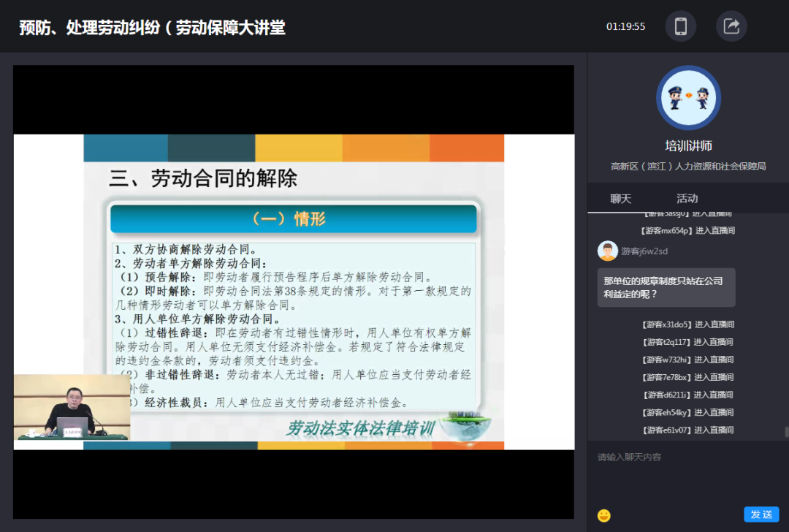The image size is (789, 532).
Task: Click the presenter camera thumbnail
Action: pyautogui.click(x=72, y=407)
